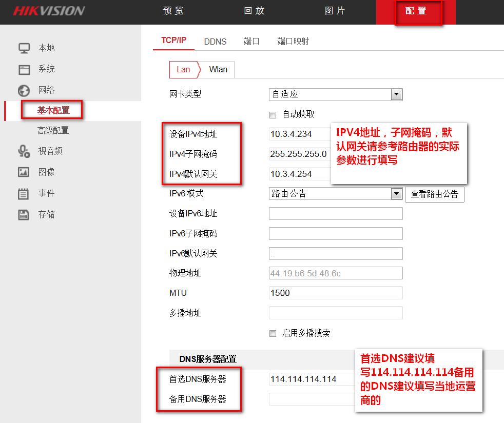Click the 回放 menu item
The image size is (504, 423).
(254, 11)
